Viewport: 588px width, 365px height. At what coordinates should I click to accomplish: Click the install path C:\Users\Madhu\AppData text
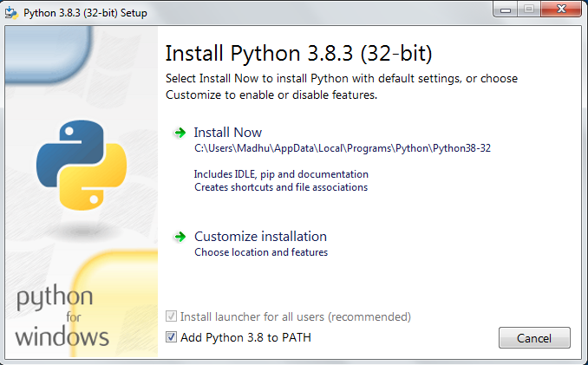(343, 148)
